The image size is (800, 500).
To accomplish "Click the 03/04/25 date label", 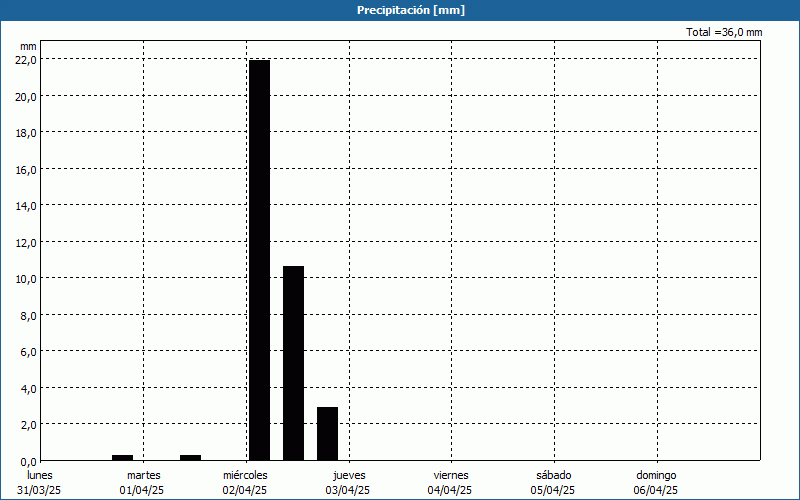I will click(x=347, y=491).
